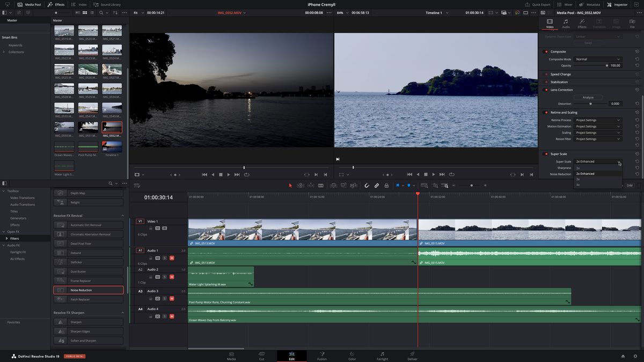This screenshot has height=362, width=644.
Task: Open the Retime Process settings dropdown
Action: 597,120
